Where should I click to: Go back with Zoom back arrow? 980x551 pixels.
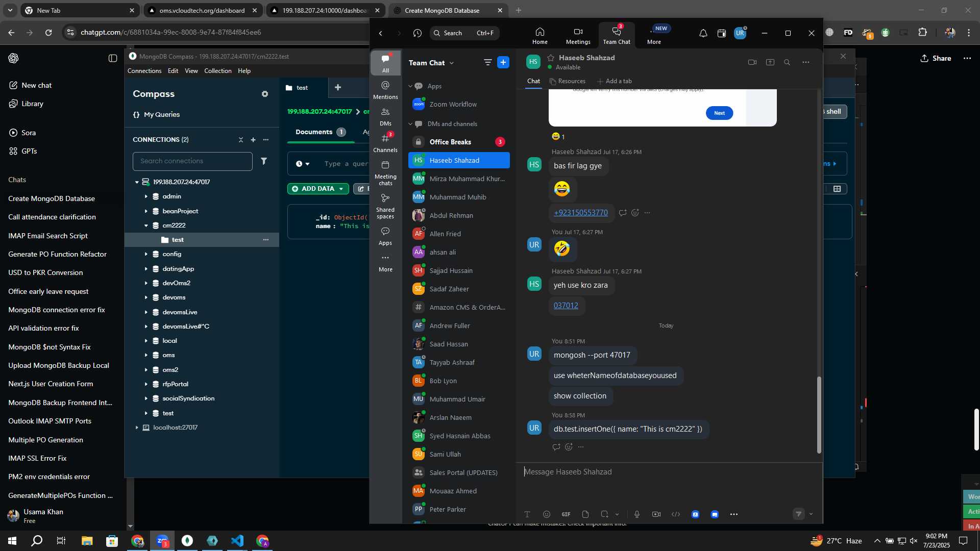pyautogui.click(x=380, y=33)
